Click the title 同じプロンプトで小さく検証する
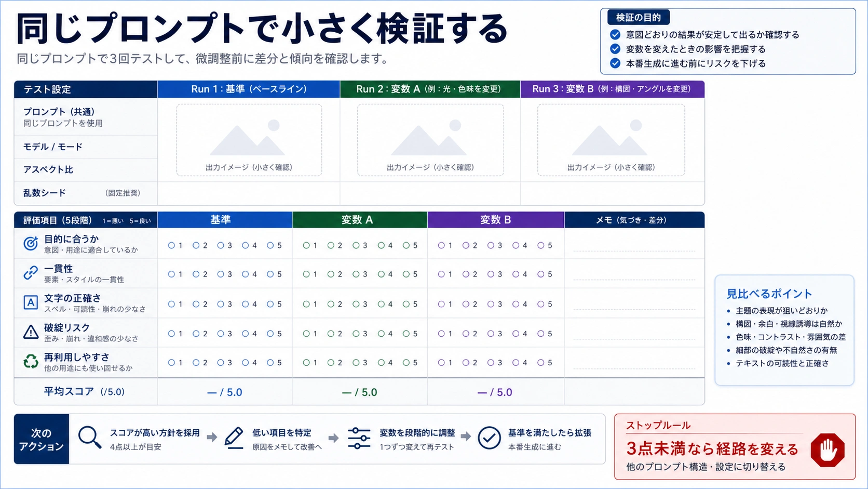Viewport: 868px width, 489px height. [x=262, y=29]
